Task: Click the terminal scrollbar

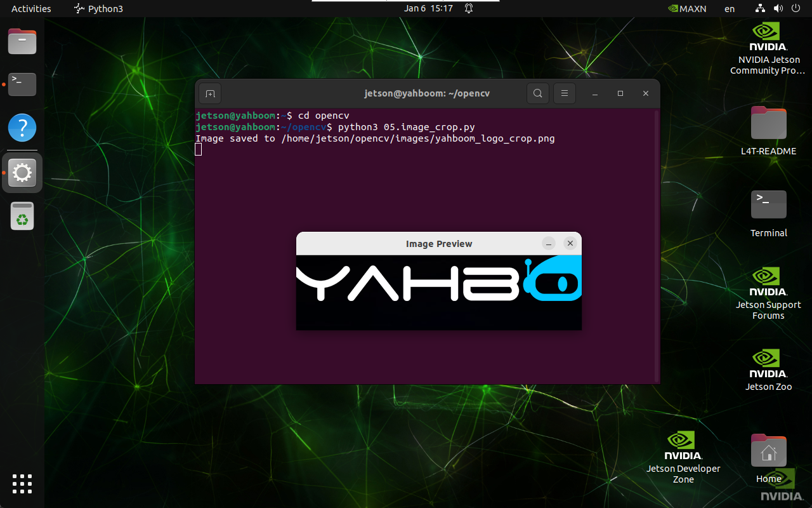Action: [x=657, y=246]
